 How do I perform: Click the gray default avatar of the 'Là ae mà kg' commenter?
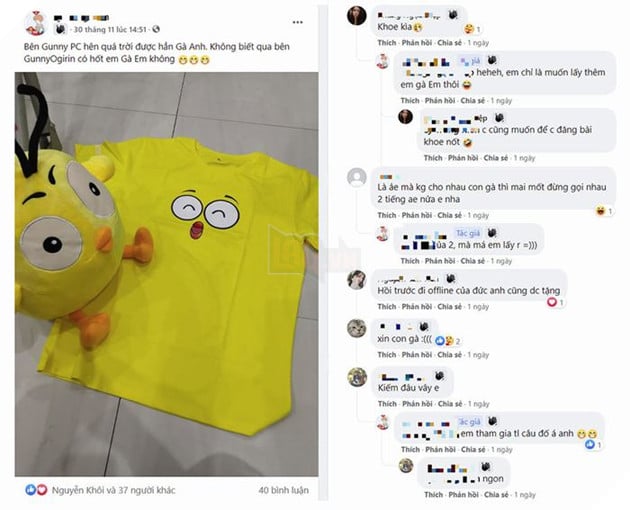356,177
